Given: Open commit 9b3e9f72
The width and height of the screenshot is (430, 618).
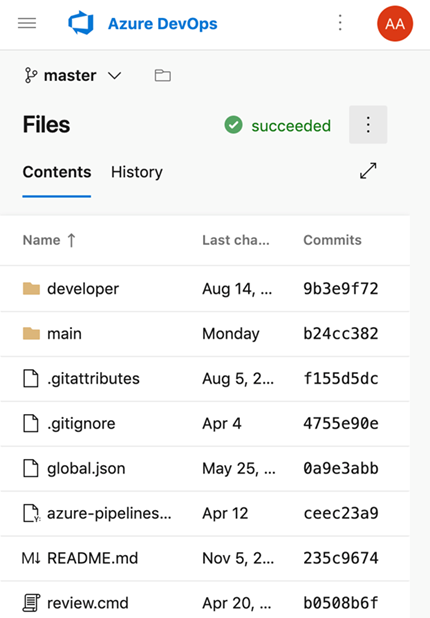Looking at the screenshot, I should pyautogui.click(x=341, y=289).
